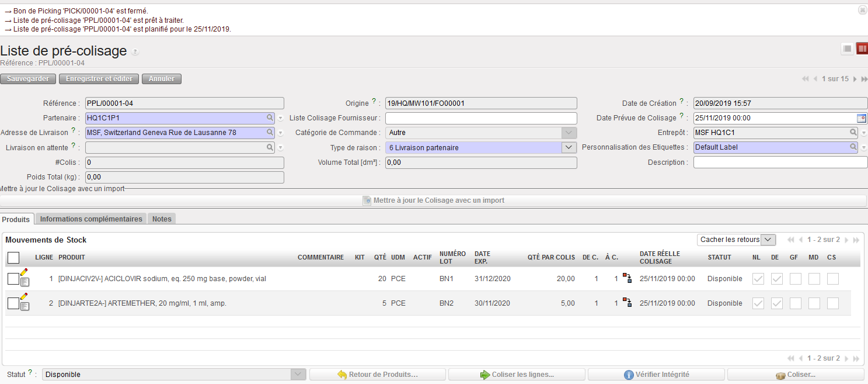The height and width of the screenshot is (384, 868).
Task: Click into the Description input field
Action: 780,162
